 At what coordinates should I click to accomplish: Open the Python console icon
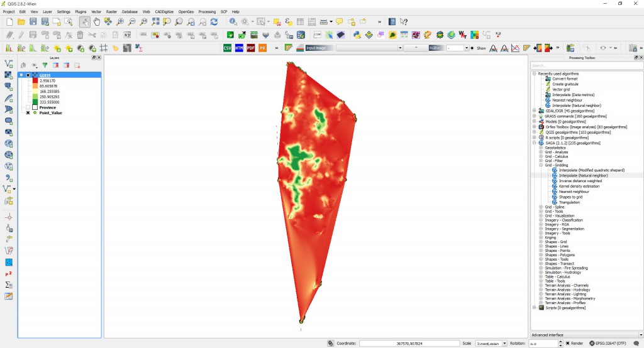pyautogui.click(x=357, y=35)
